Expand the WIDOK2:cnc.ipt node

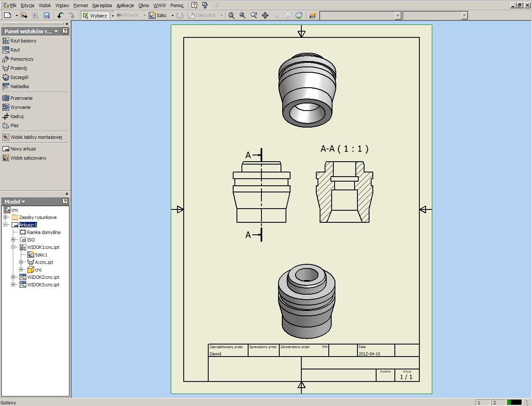coord(13,277)
